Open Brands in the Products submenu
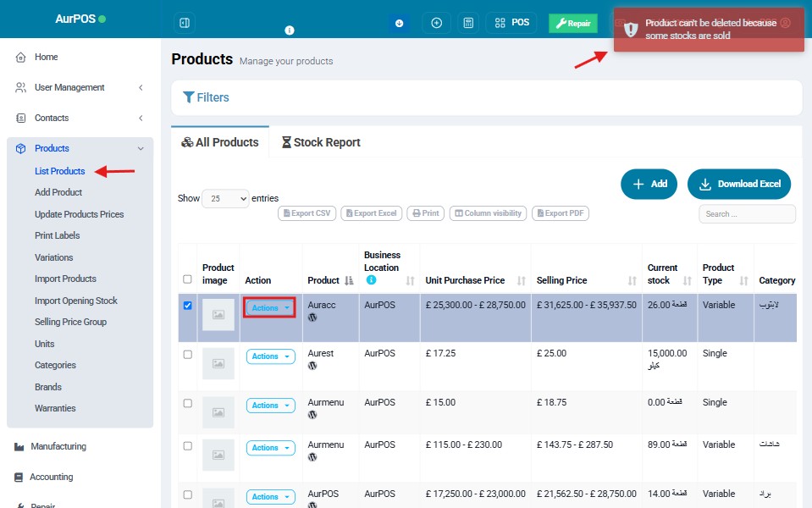 pos(47,387)
